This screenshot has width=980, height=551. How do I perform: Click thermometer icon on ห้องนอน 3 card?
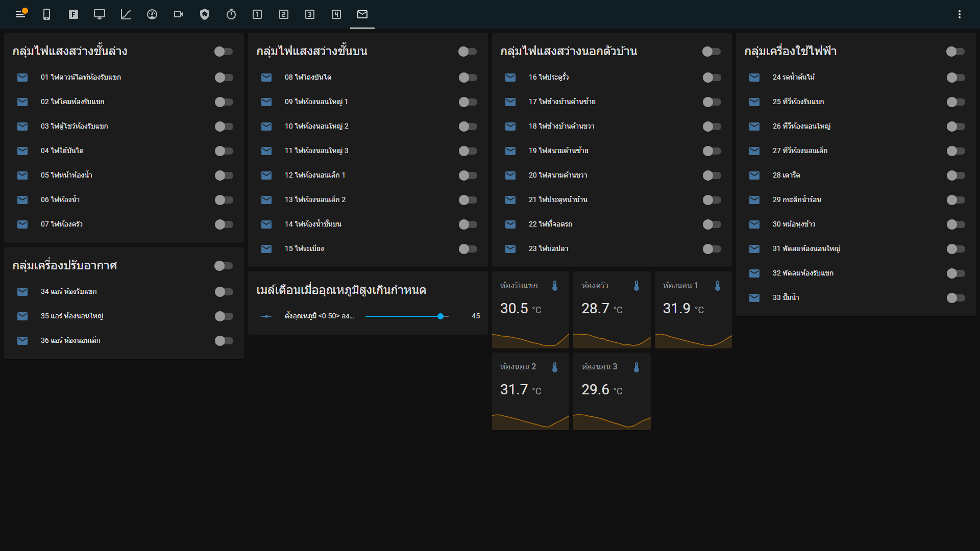[636, 367]
